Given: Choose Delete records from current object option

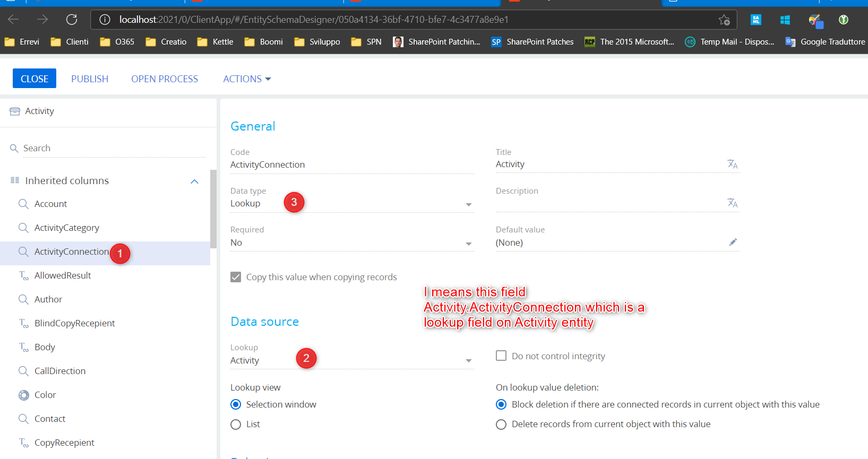Looking at the screenshot, I should click(501, 425).
